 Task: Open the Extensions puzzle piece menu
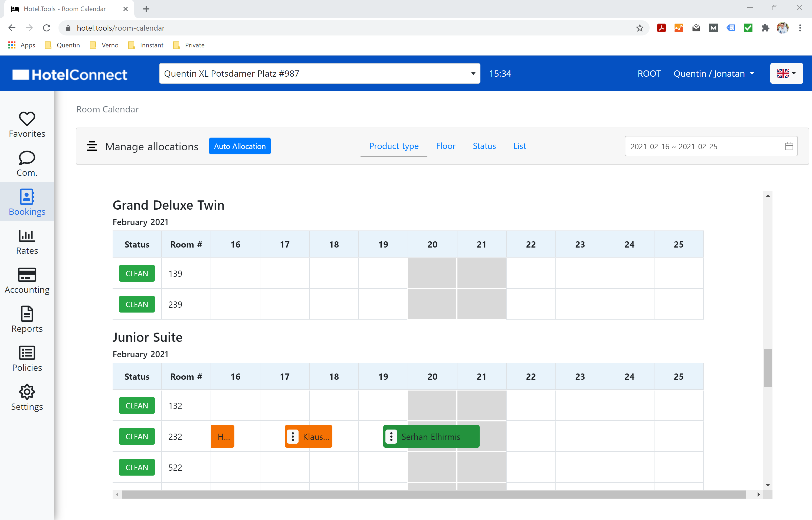(x=765, y=28)
